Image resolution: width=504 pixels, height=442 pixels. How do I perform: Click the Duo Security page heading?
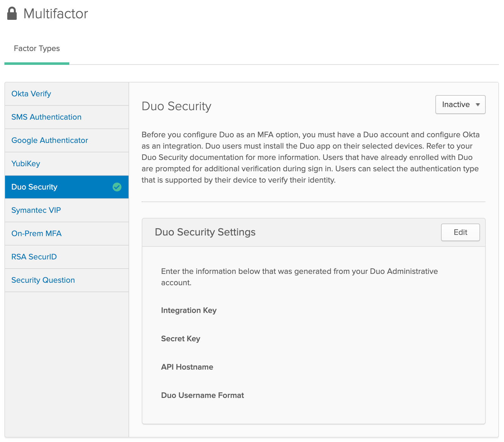tap(177, 106)
